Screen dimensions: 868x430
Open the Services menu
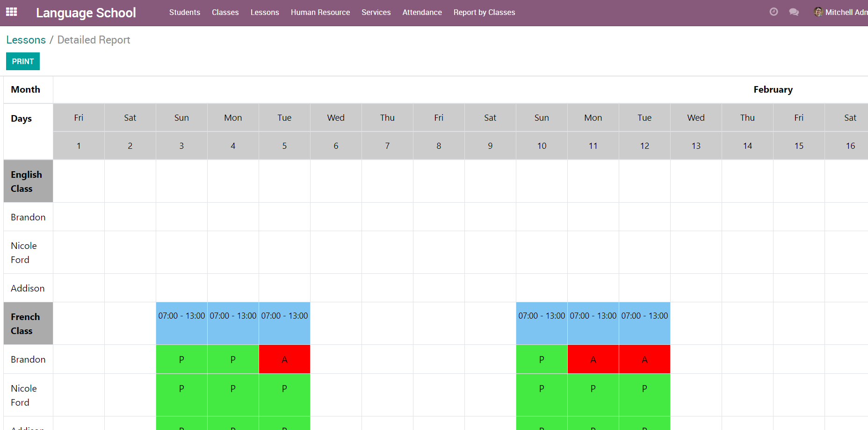click(x=376, y=13)
